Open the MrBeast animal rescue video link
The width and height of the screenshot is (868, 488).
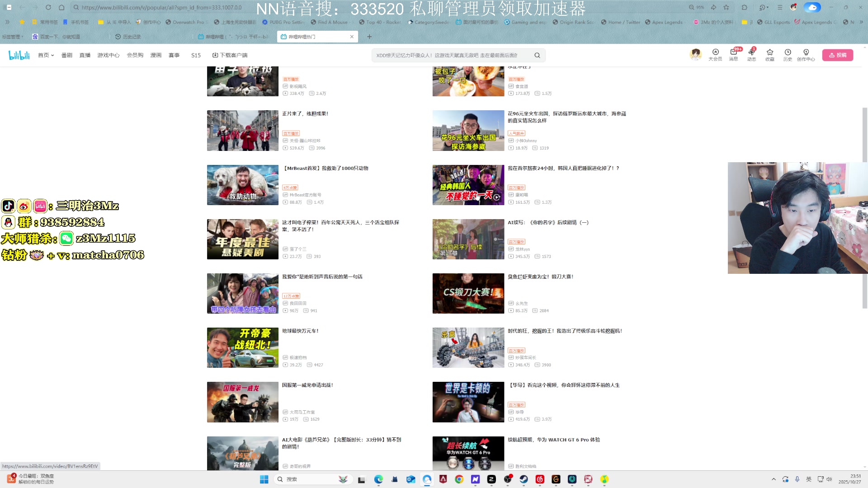point(325,168)
